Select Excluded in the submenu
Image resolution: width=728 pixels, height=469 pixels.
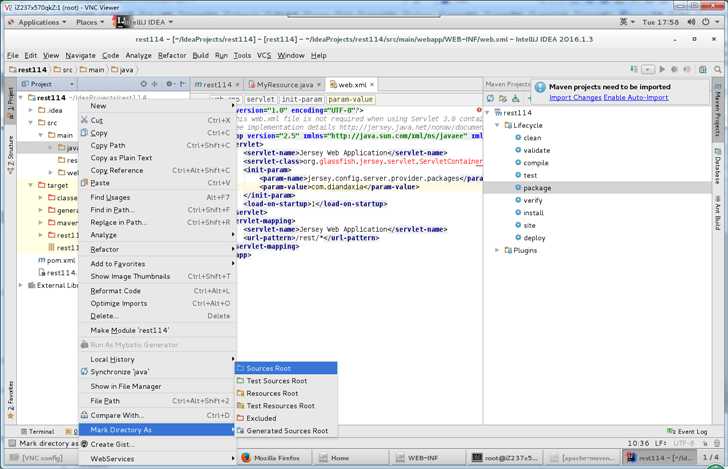pos(286,418)
